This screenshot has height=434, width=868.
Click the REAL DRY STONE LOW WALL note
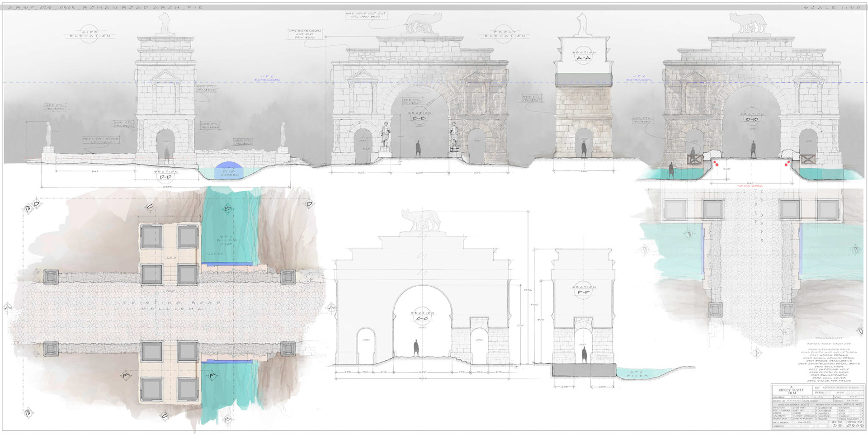[x=100, y=140]
